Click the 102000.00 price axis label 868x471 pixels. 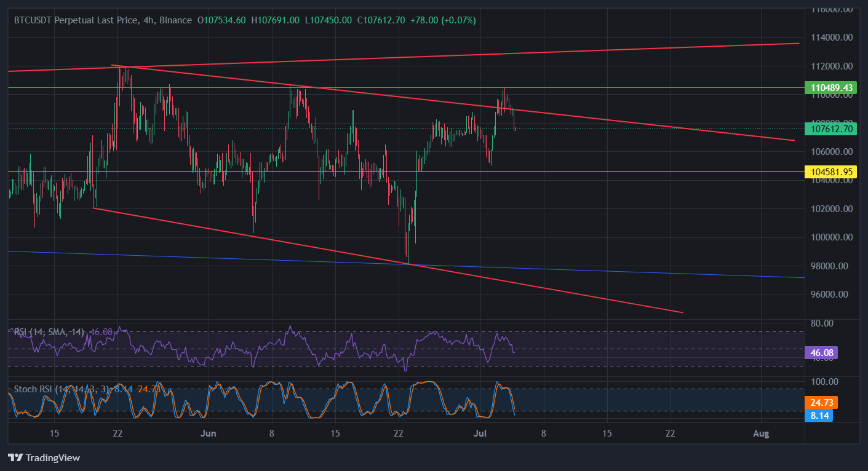point(832,208)
